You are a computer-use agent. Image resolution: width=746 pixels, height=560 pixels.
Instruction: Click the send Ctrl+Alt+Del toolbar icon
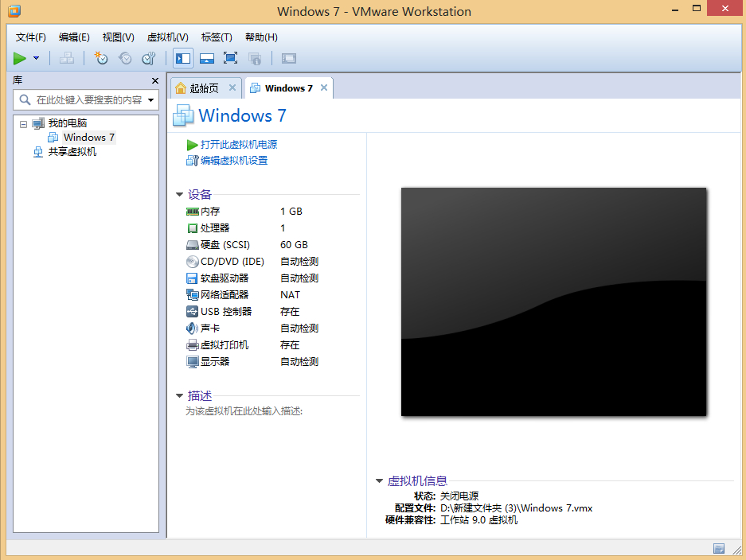(67, 58)
